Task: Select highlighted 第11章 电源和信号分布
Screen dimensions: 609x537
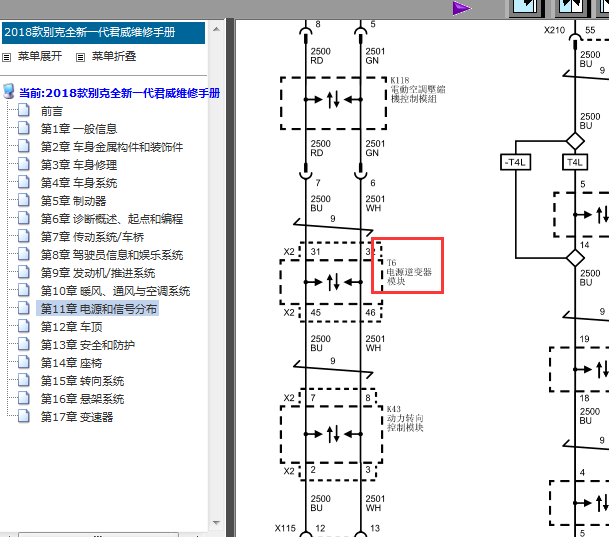Action: [x=99, y=309]
